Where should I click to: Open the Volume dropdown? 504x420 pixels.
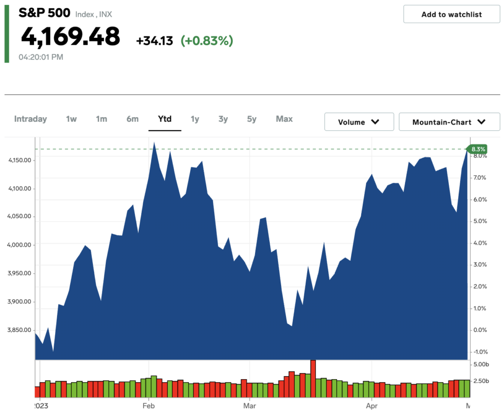(359, 122)
